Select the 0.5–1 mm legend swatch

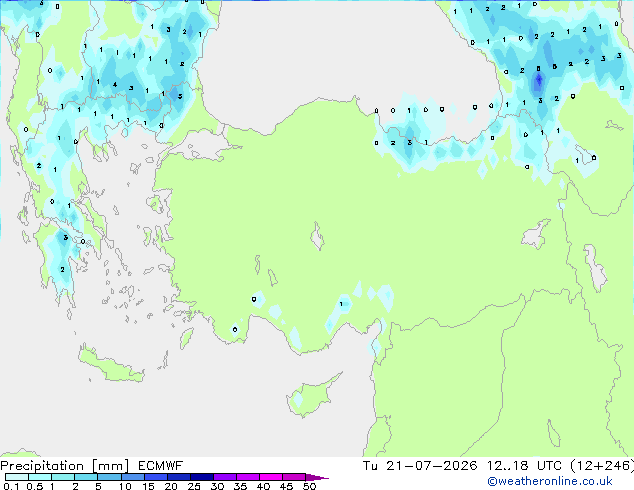pyautogui.click(x=40, y=477)
